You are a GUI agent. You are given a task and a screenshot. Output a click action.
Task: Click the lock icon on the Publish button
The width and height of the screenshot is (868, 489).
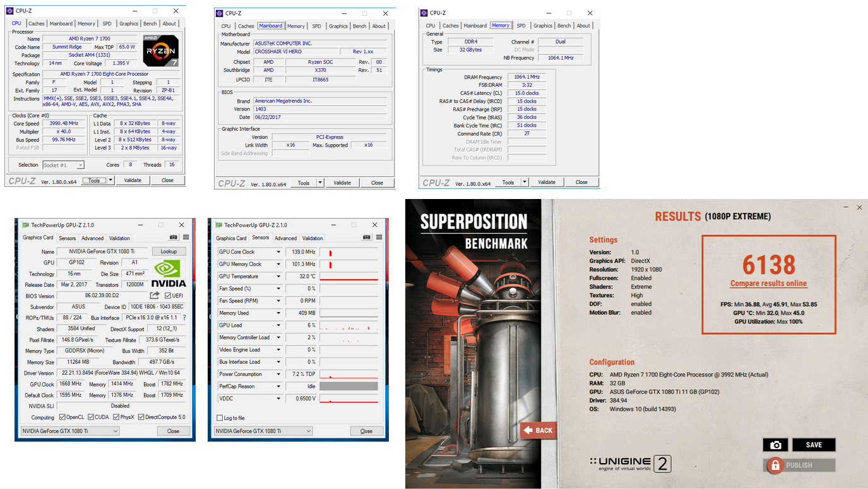pos(775,465)
